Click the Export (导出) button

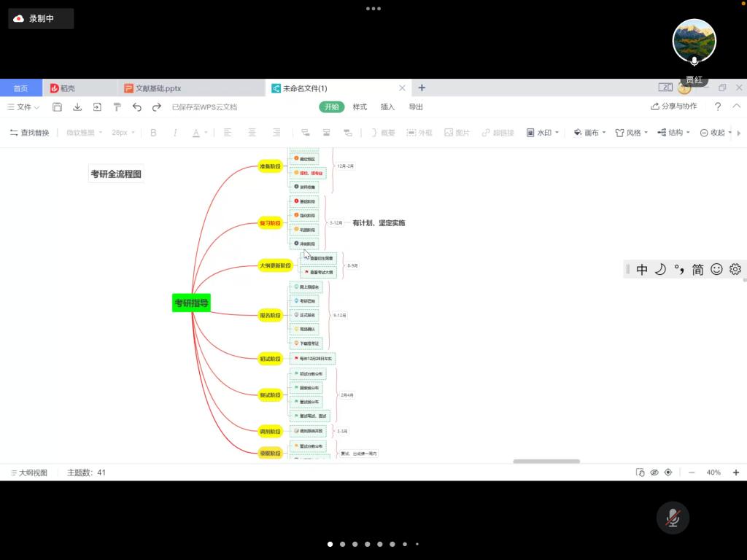tap(416, 107)
